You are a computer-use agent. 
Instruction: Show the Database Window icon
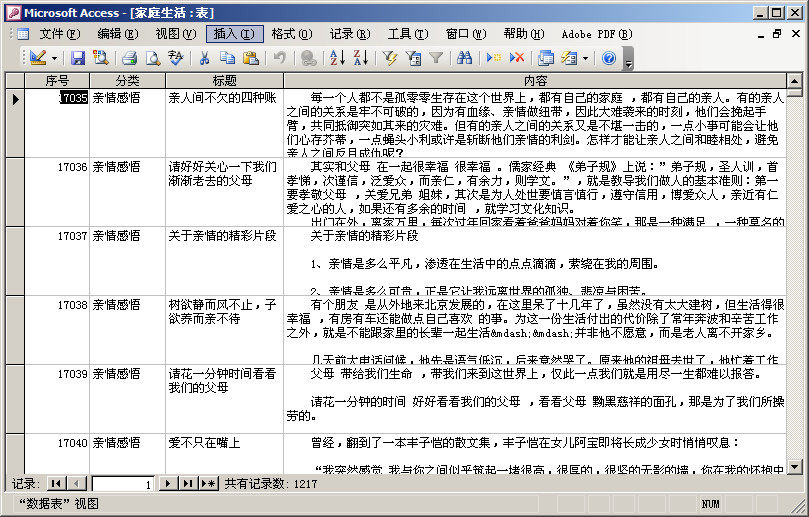click(x=546, y=58)
